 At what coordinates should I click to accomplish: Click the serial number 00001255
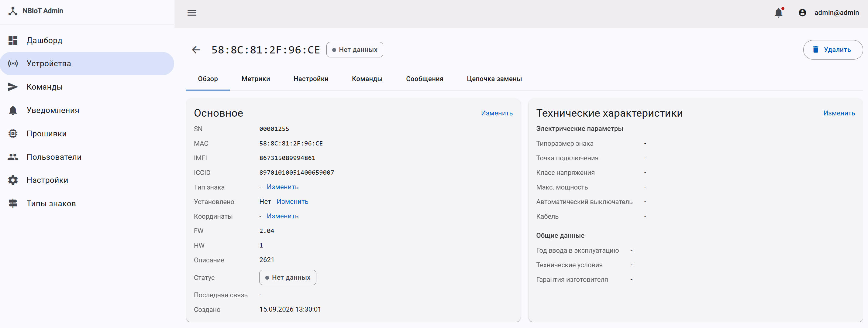(274, 129)
